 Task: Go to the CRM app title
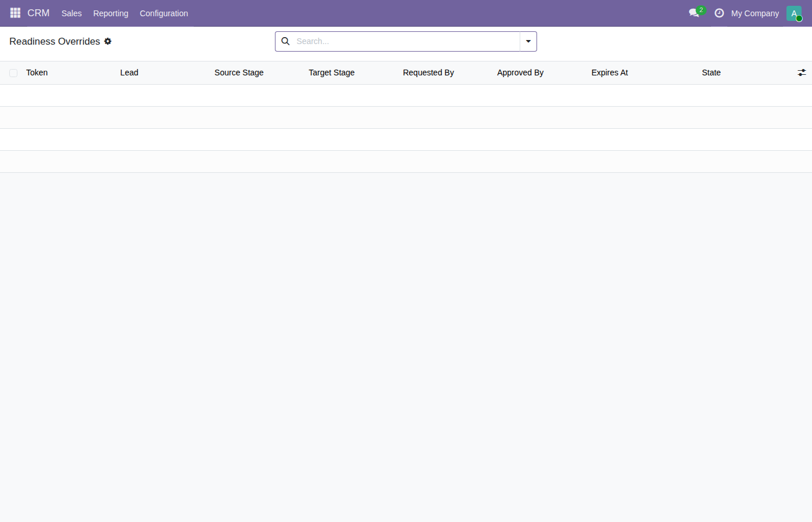38,13
